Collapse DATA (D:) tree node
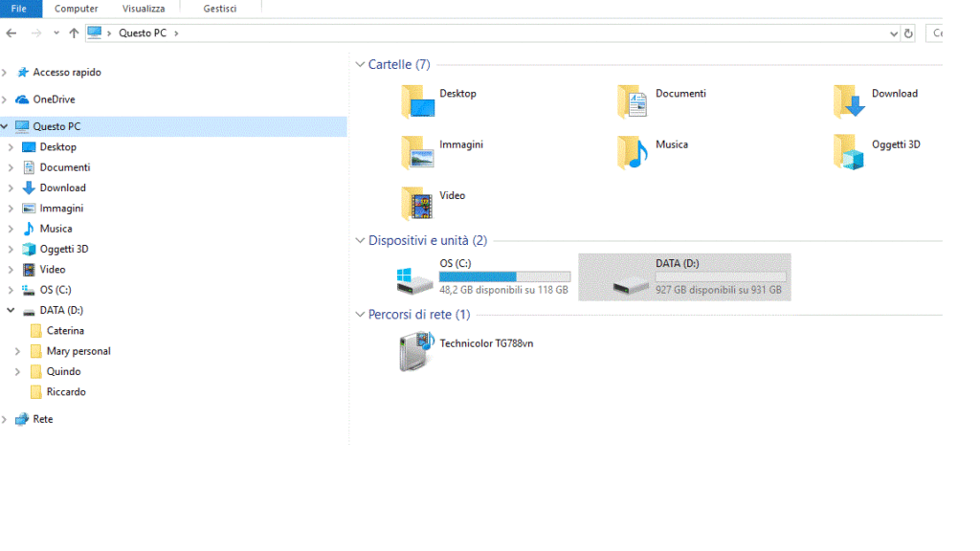 tap(11, 310)
